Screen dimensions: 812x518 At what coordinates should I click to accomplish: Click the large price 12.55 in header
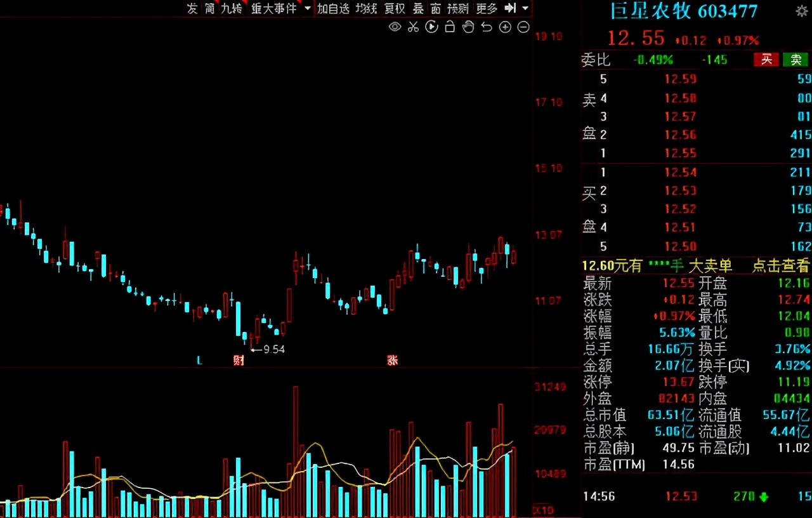coord(636,39)
